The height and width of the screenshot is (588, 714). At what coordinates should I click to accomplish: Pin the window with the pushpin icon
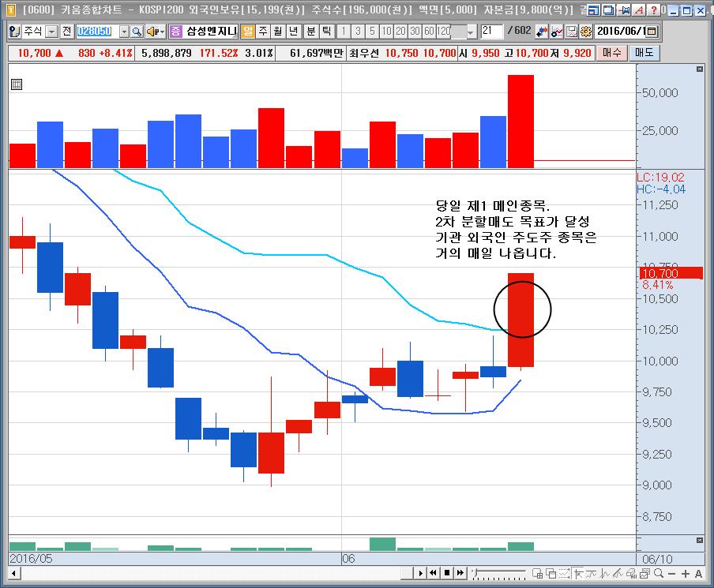pos(624,9)
